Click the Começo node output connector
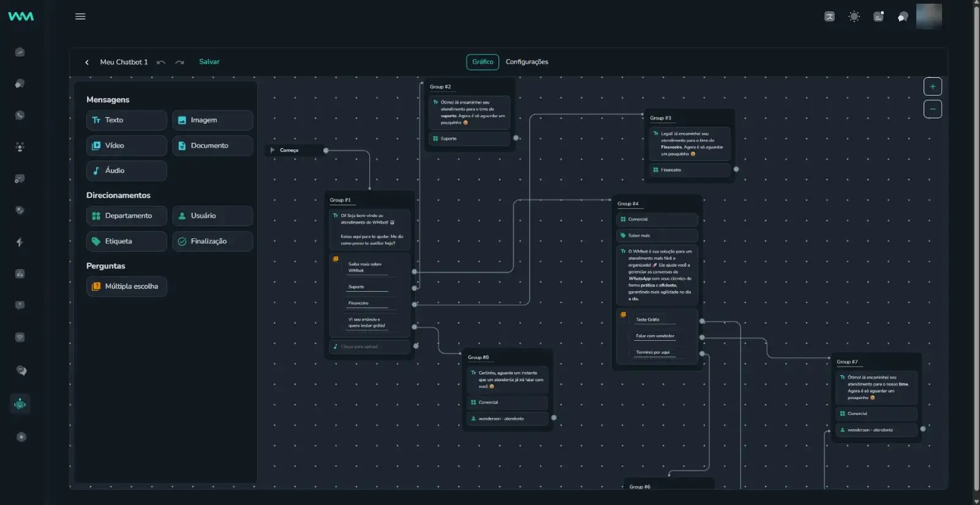Viewport: 980px width, 505px height. tap(326, 150)
